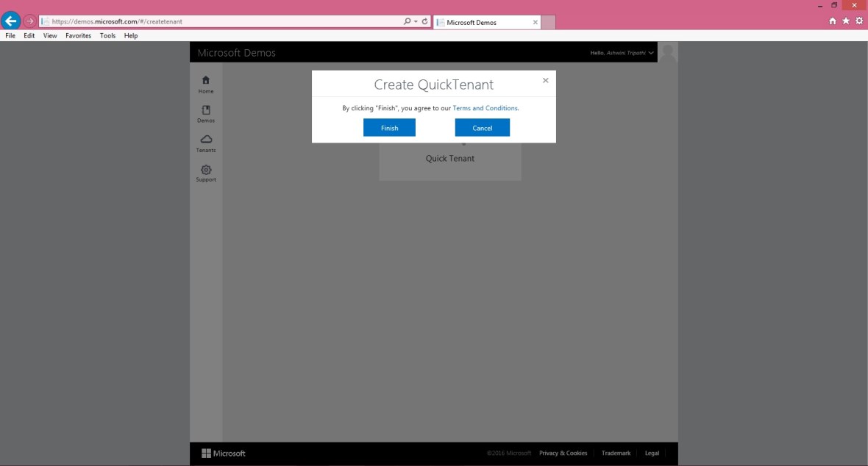Image resolution: width=868 pixels, height=466 pixels.
Task: Open Privacy & Cookies footer link
Action: [x=563, y=453]
